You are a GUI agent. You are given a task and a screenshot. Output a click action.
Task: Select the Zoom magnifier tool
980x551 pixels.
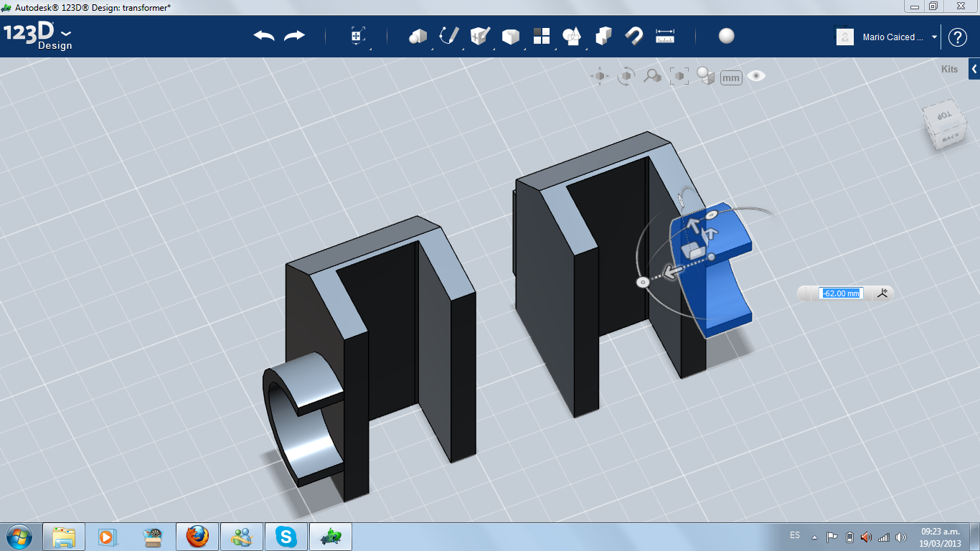click(x=652, y=76)
